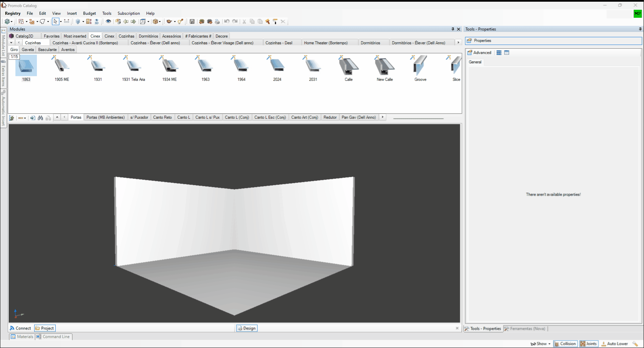The image size is (644, 348).
Task: Activate the Select arrow pointer tool
Action: coord(55,21)
